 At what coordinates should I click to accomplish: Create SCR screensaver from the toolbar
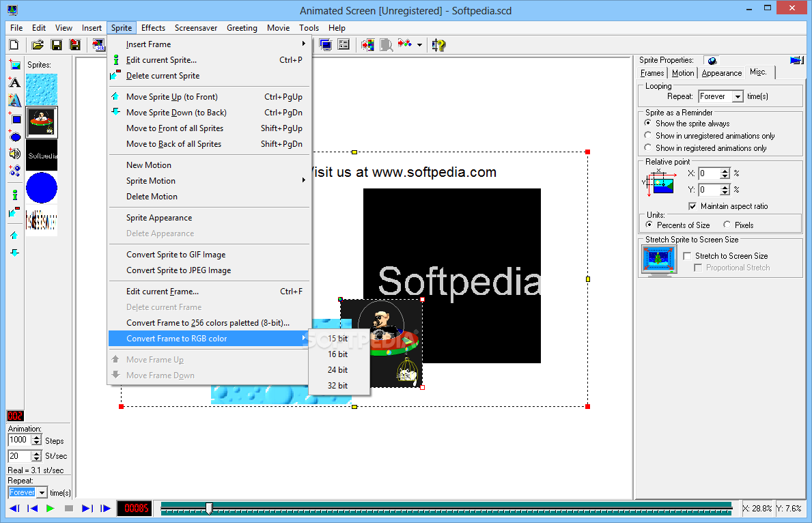[x=98, y=45]
